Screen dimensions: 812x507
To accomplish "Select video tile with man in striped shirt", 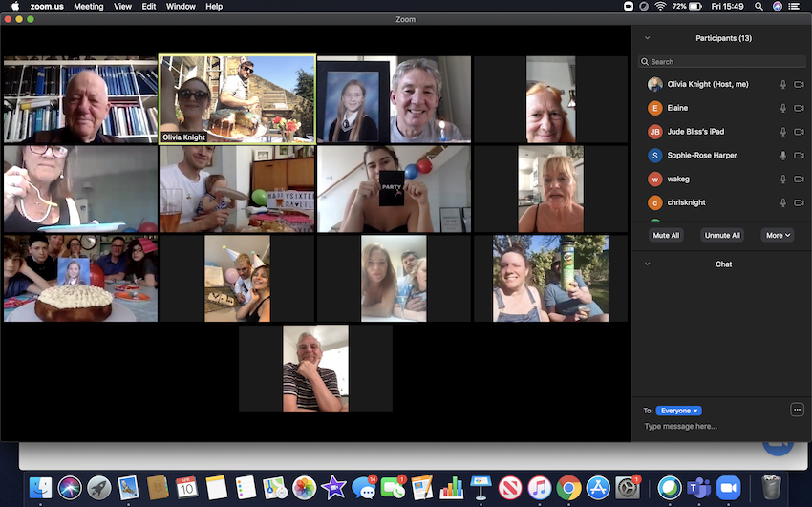I will pyautogui.click(x=315, y=369).
